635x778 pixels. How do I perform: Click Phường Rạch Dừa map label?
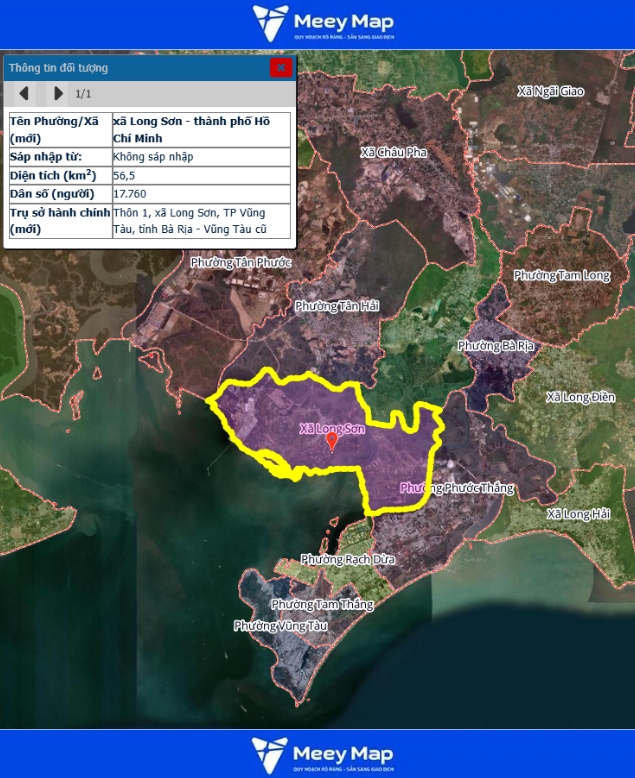345,559
